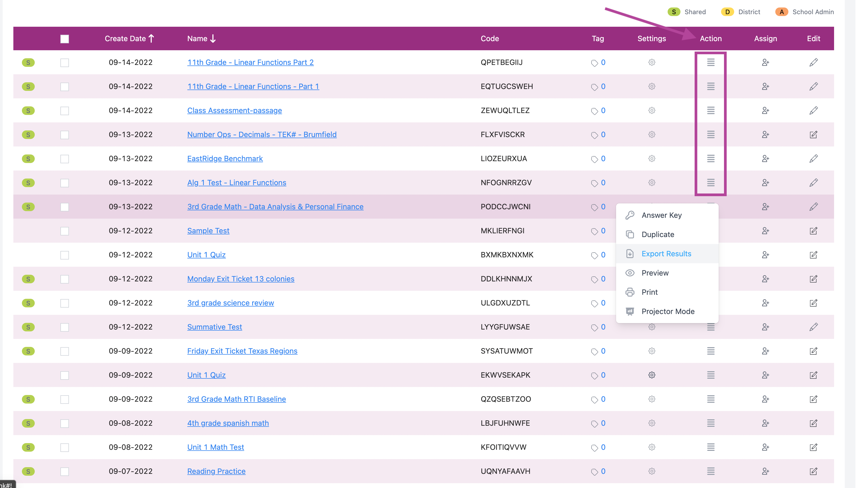
Task: Open settings gear for Unit 1 Quiz code EKWVSEKAPK
Action: (652, 375)
